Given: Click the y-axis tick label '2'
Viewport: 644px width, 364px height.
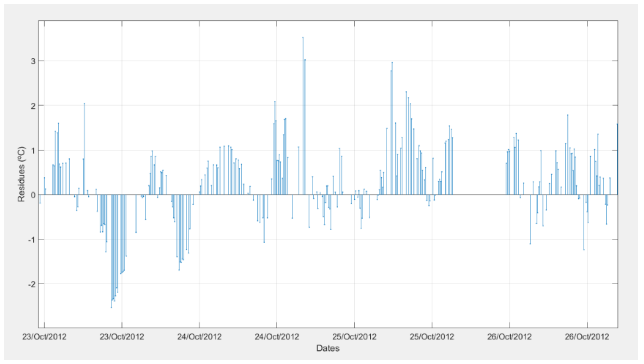Looking at the screenshot, I should 33,106.
